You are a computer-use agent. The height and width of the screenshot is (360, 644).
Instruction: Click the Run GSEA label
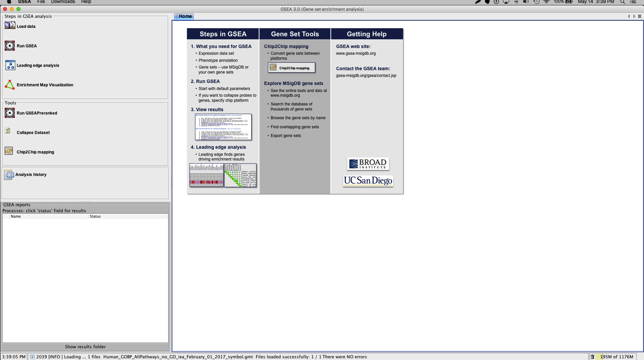point(27,46)
